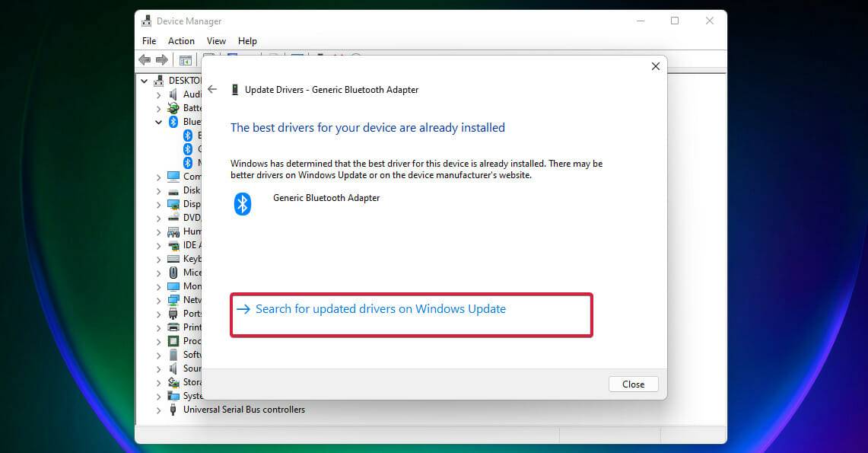Click the Universal Serial Bus controllers category icon
This screenshot has height=453, width=868.
point(171,410)
